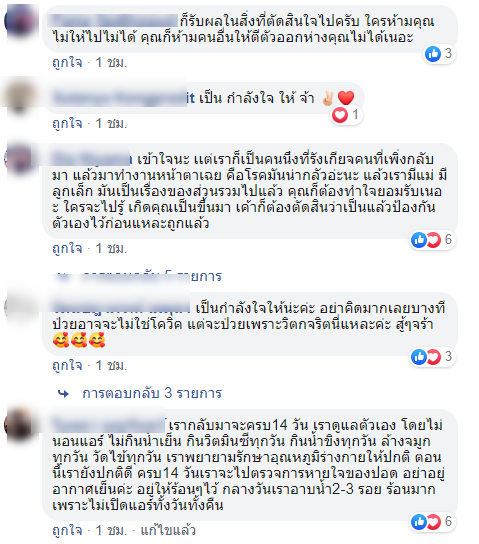Screen dimensions: 479x544
Task: Open reactions on the last long comment
Action: coord(432,522)
